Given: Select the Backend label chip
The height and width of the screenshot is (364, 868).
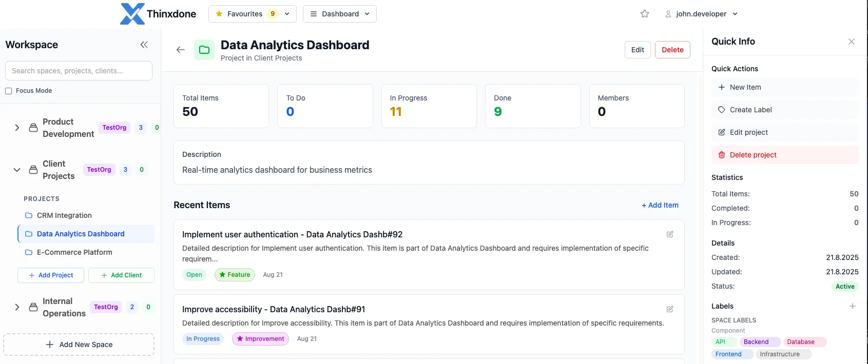Looking at the screenshot, I should click(x=756, y=342).
